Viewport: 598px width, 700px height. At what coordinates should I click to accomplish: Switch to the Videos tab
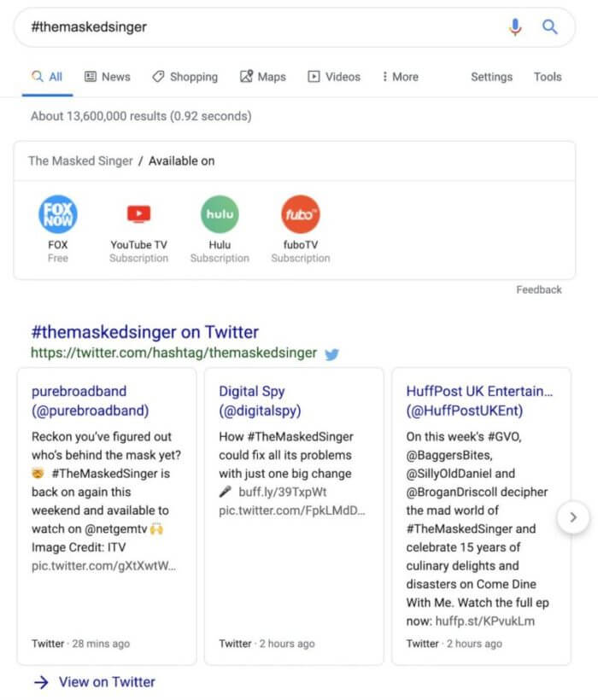(334, 77)
